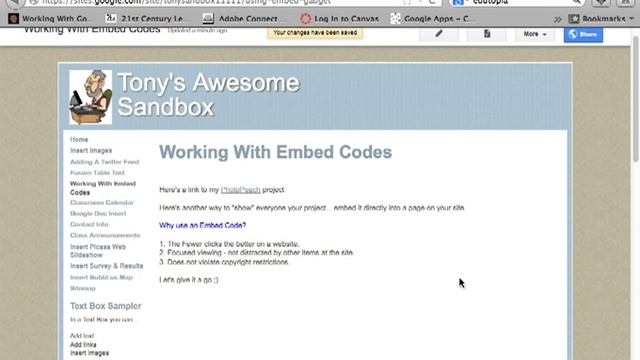
Task: Open Google Doc Insert page
Action: (x=98, y=213)
